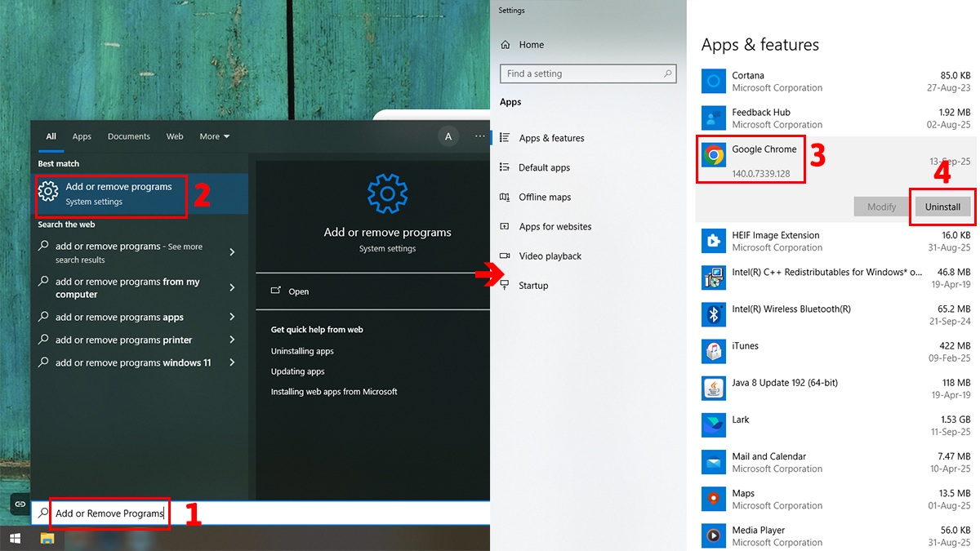The image size is (980, 551).
Task: Go to Settings Home via house icon
Action: [x=505, y=45]
